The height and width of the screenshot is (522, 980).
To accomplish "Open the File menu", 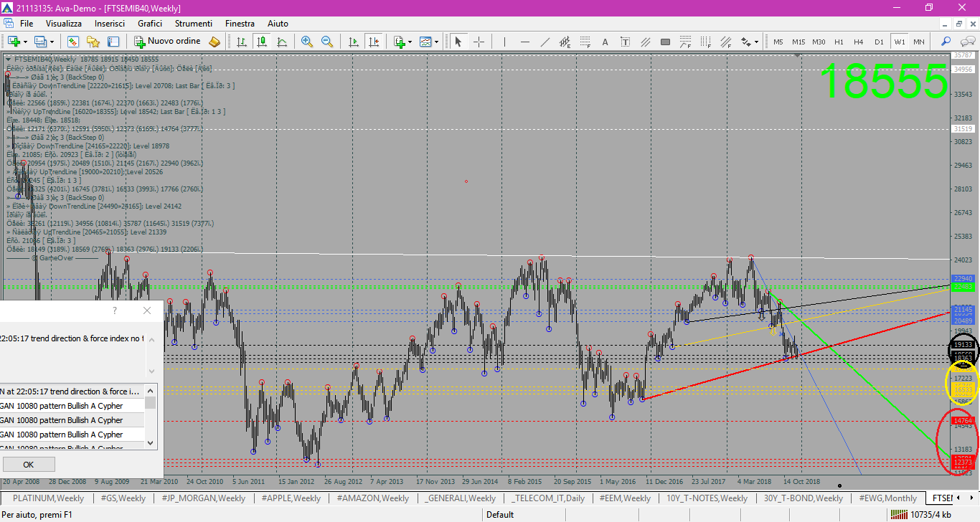I will pos(27,24).
